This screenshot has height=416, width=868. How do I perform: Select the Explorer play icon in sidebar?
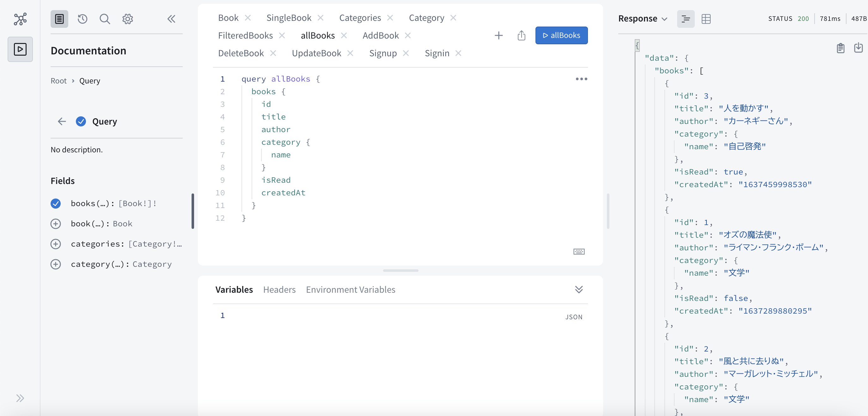click(x=20, y=49)
